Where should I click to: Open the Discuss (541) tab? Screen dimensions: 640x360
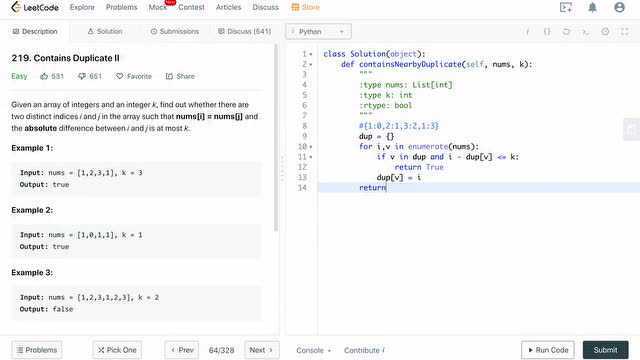pyautogui.click(x=244, y=31)
